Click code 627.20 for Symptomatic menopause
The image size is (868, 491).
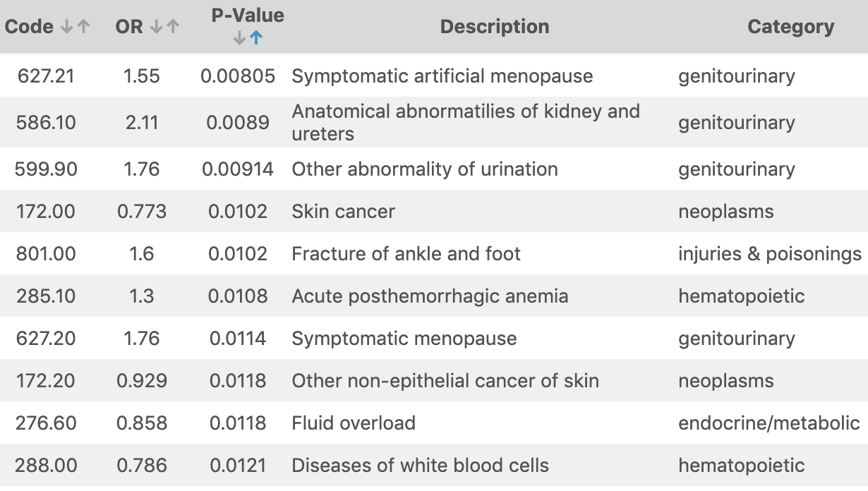coord(47,339)
